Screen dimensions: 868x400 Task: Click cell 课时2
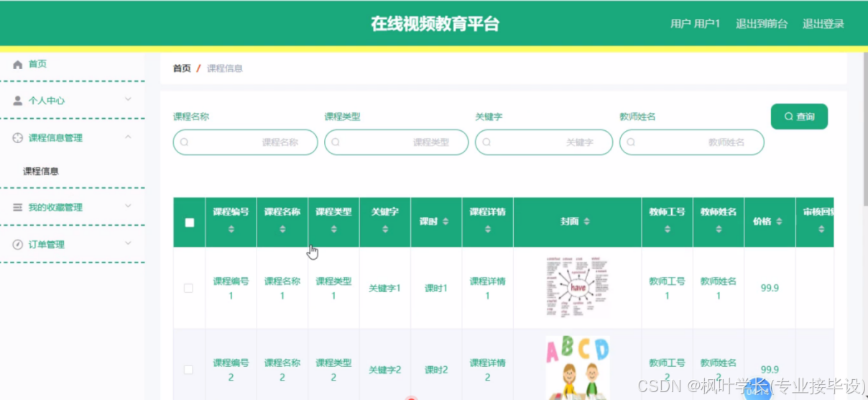coord(436,370)
